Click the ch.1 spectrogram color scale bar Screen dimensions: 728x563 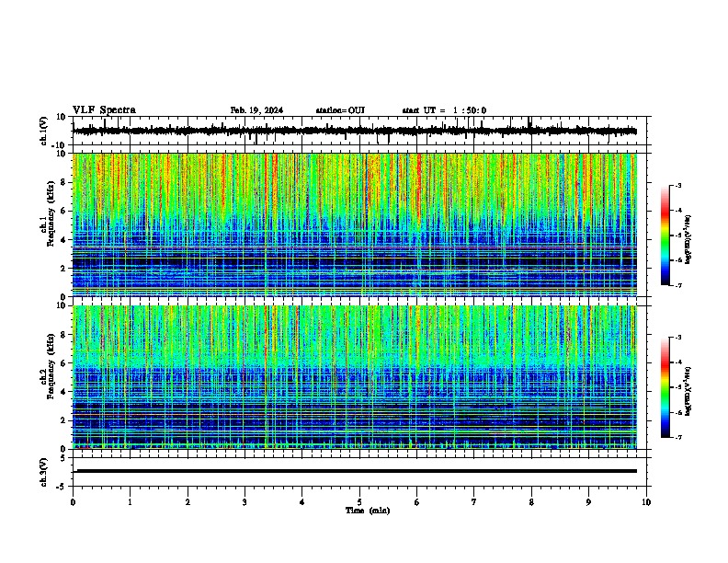(665, 236)
